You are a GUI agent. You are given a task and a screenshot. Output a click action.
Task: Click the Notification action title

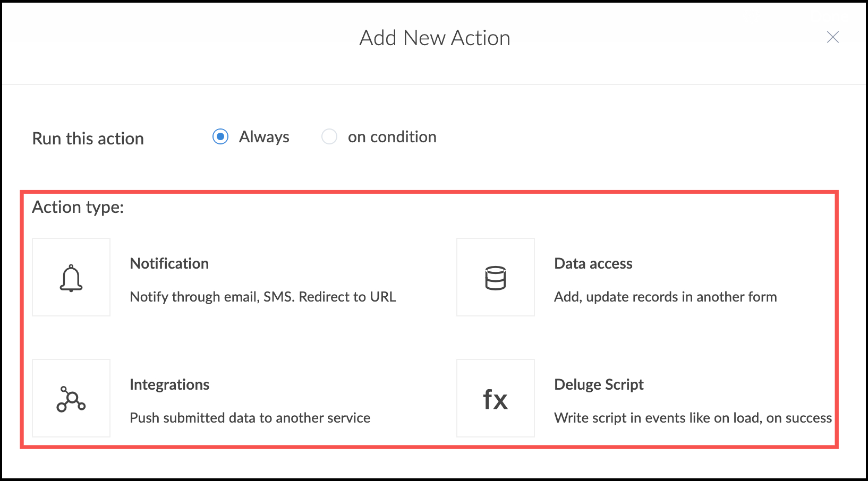[x=169, y=263]
